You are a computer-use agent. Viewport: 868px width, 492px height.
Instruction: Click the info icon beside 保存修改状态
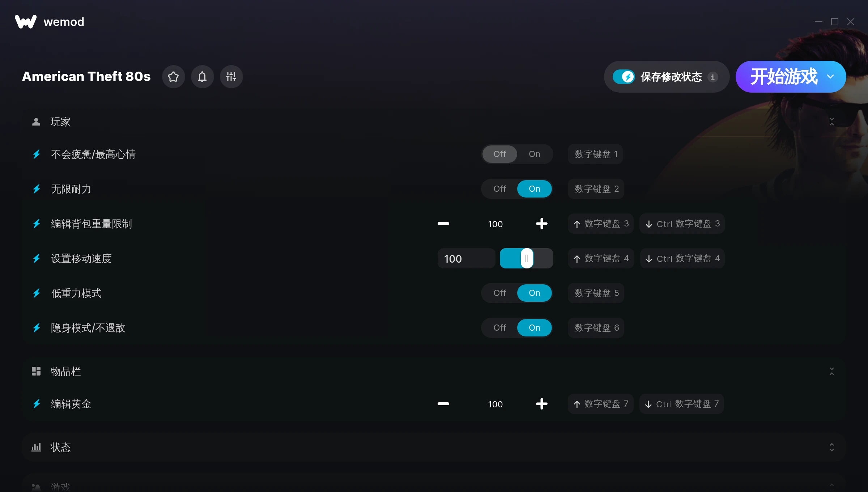712,77
